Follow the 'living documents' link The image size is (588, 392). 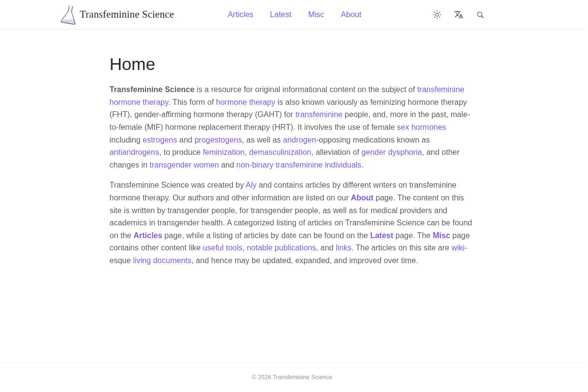pos(162,261)
